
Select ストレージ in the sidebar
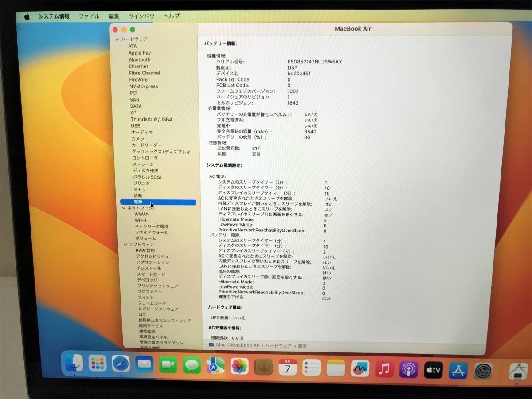pos(143,164)
